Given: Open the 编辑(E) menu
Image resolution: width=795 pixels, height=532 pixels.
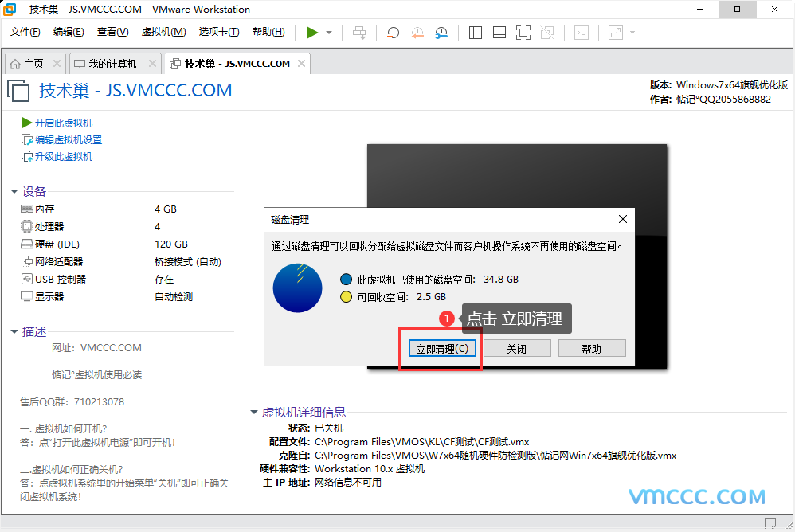Looking at the screenshot, I should pos(69,32).
